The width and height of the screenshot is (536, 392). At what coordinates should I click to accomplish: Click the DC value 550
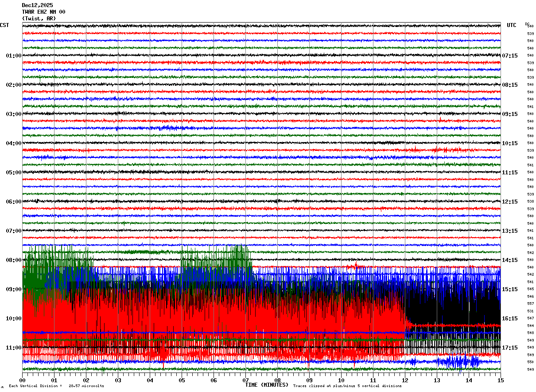click(530, 362)
